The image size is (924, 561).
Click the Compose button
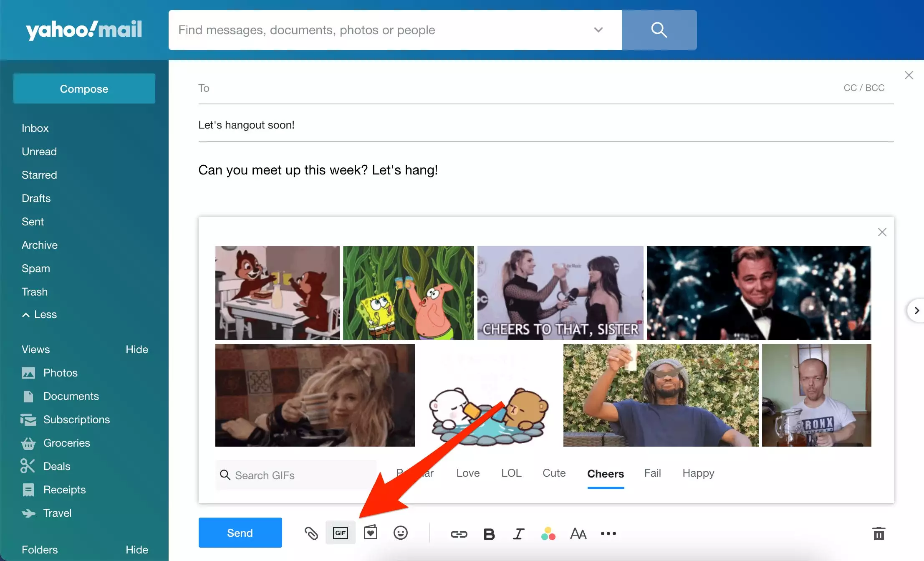click(x=84, y=88)
